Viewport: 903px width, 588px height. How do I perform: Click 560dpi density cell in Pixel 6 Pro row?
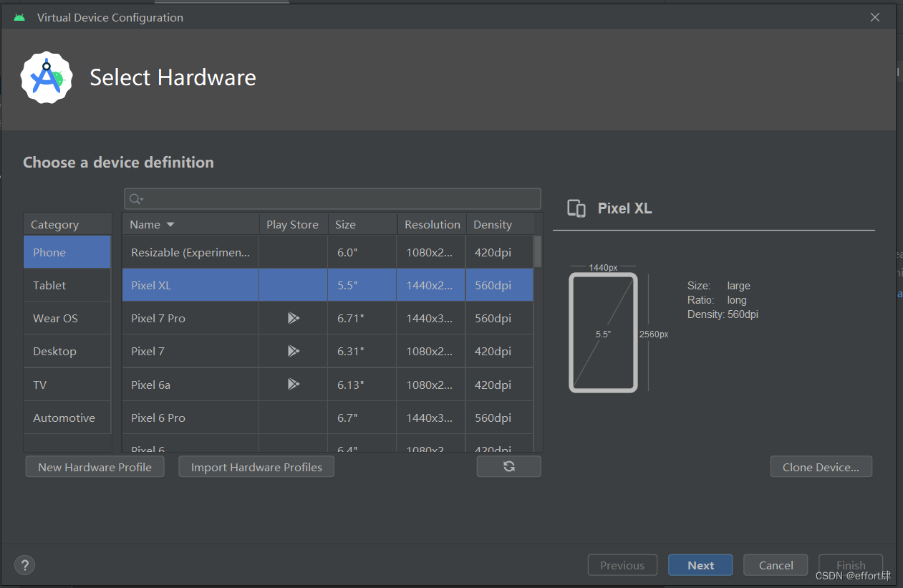tap(500, 418)
